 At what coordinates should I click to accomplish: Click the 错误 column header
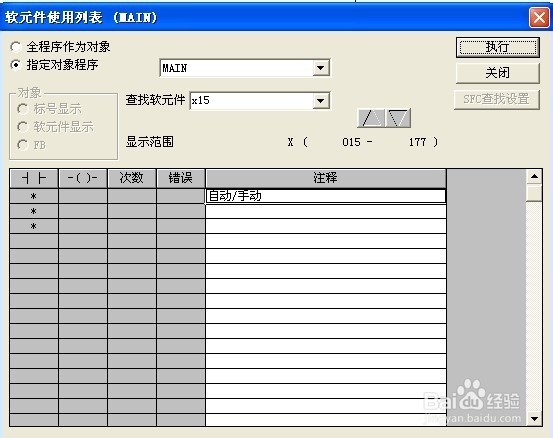point(181,178)
